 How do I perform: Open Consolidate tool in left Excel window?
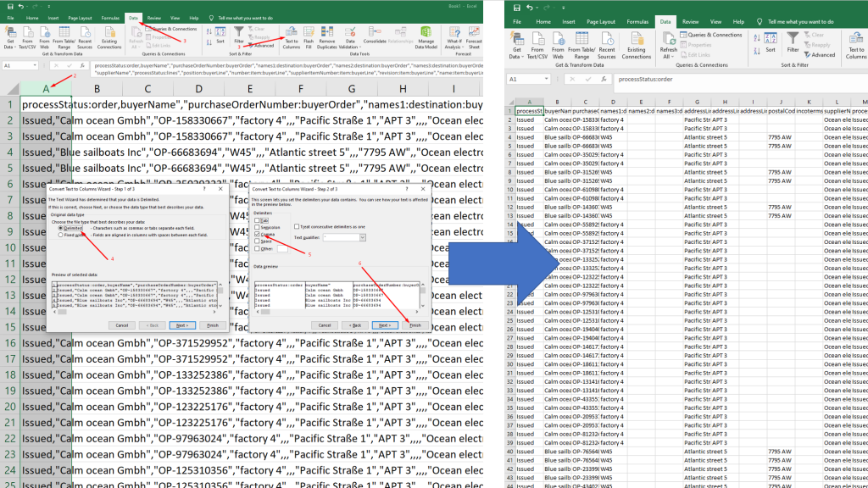coord(375,34)
